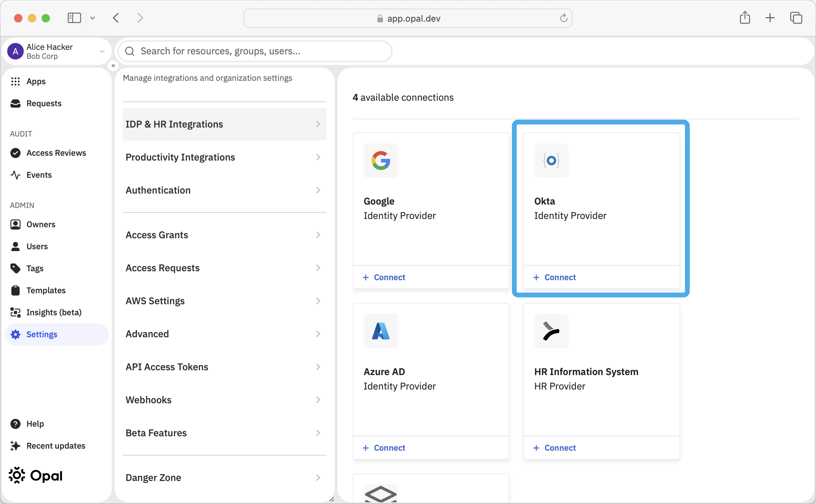
Task: Expand AWS Settings chevron
Action: point(318,301)
